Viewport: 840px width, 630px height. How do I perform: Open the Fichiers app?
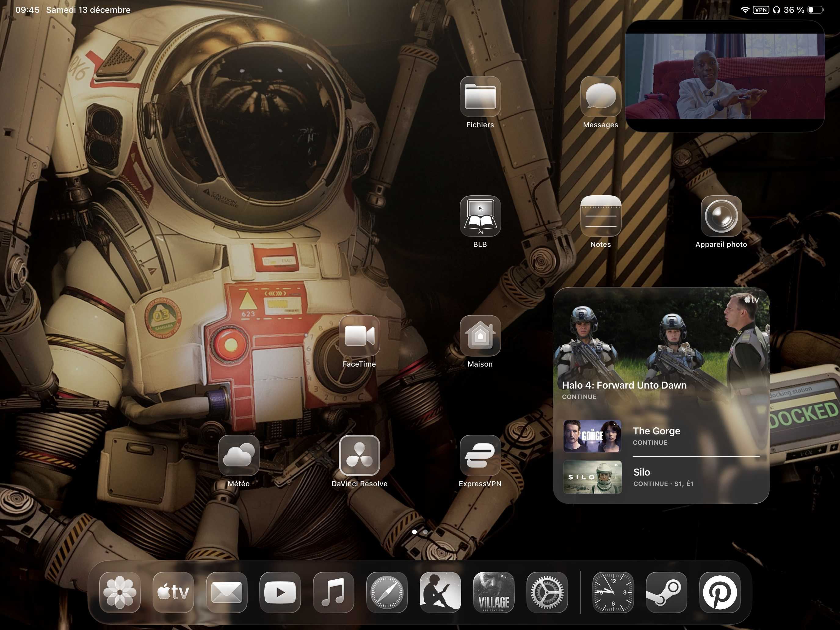tap(480, 96)
